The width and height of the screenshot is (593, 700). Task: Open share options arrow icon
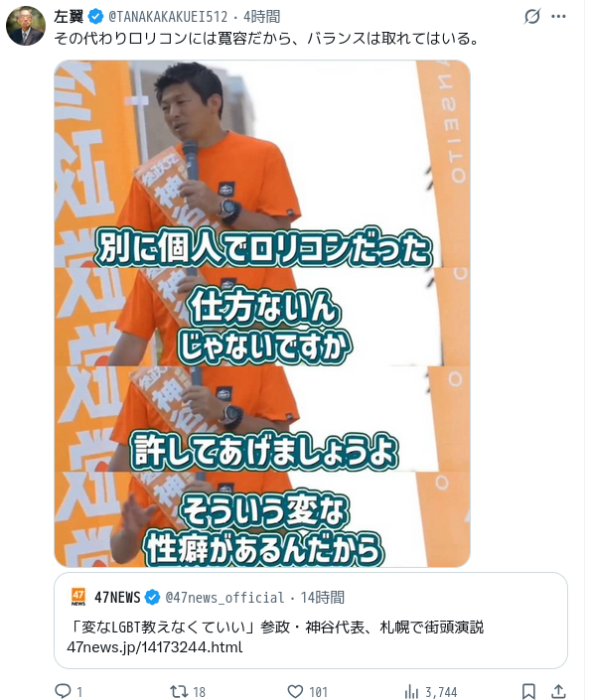[558, 691]
